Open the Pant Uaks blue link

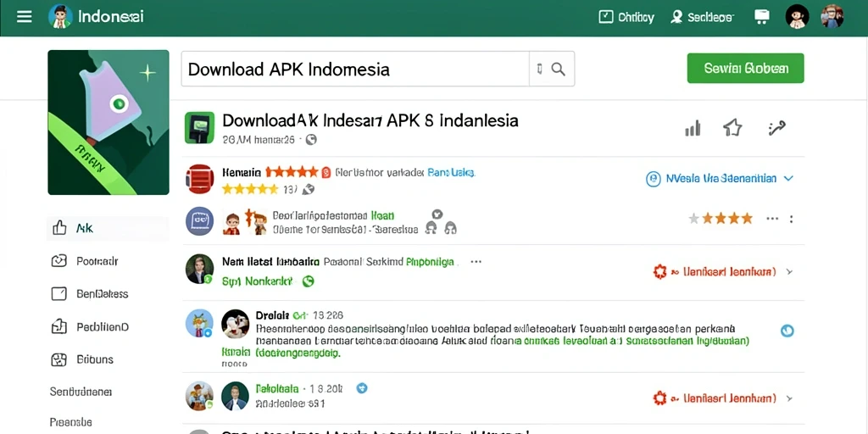pos(451,172)
